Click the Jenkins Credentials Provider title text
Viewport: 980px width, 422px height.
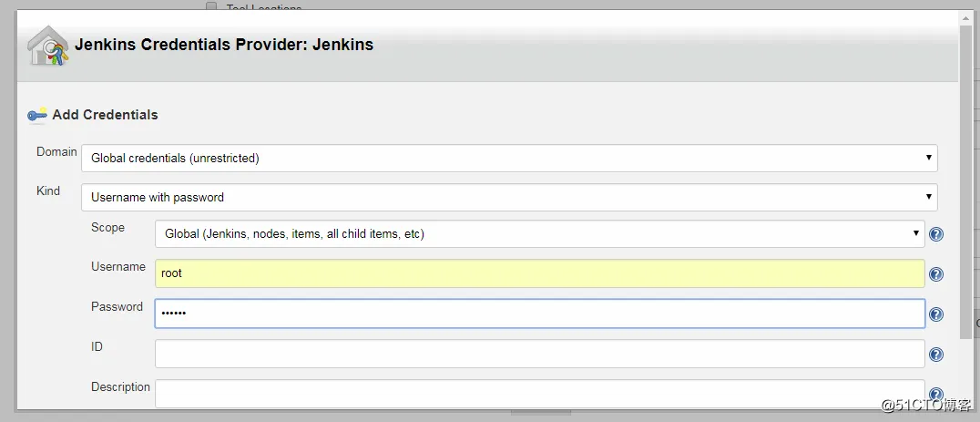pyautogui.click(x=224, y=45)
